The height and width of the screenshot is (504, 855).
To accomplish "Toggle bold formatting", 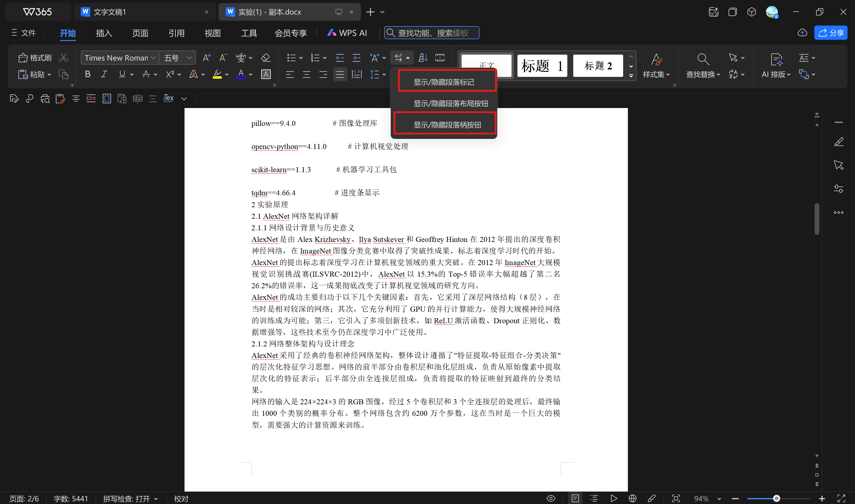I will (x=87, y=74).
